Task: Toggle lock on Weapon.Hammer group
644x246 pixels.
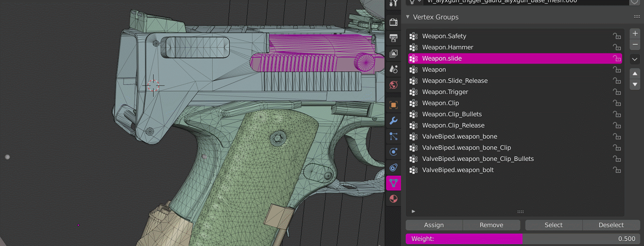Action: (617, 47)
